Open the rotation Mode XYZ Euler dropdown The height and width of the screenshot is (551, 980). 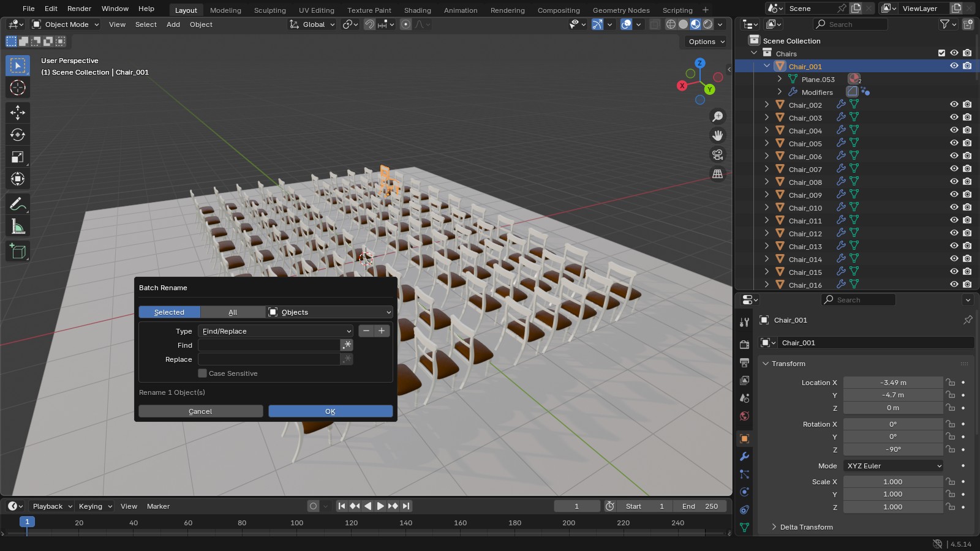[893, 466]
